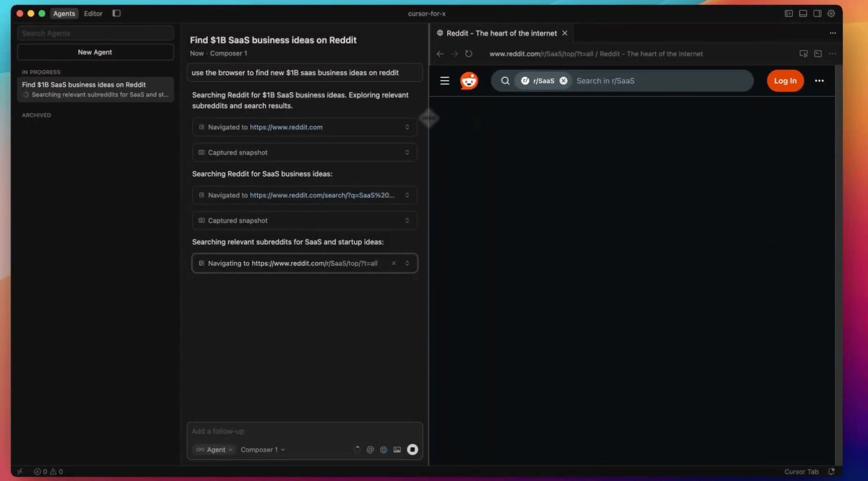Switch to the Agents tab

(x=64, y=14)
